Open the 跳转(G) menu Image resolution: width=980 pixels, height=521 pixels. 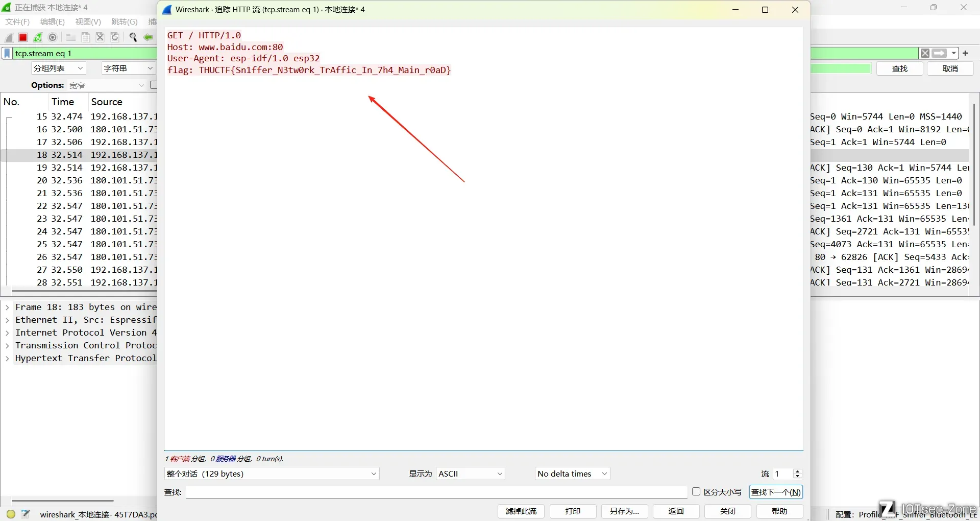pyautogui.click(x=125, y=21)
